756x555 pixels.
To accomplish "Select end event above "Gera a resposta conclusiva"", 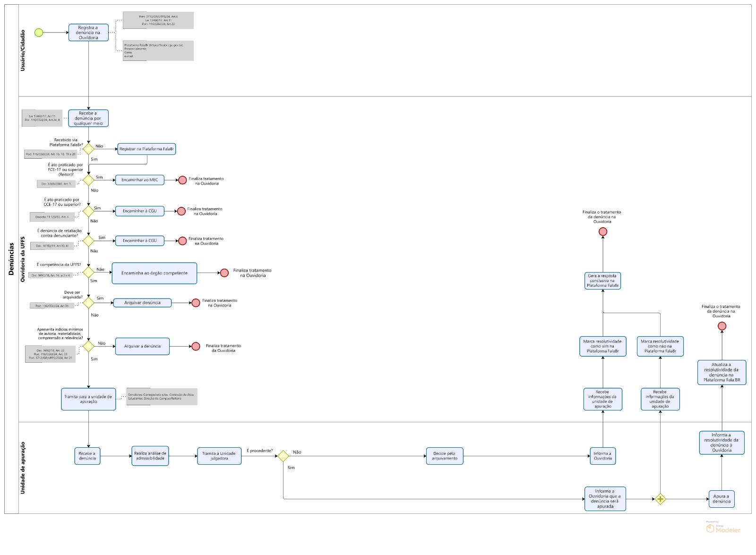I will 603,231.
